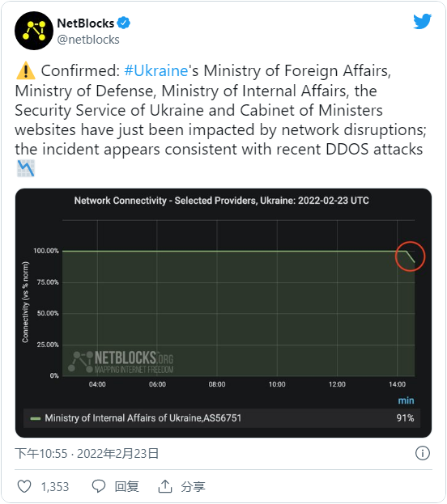Viewport: 447px width, 504px height.
Task: Like the tweet with heart icon
Action: tap(24, 486)
